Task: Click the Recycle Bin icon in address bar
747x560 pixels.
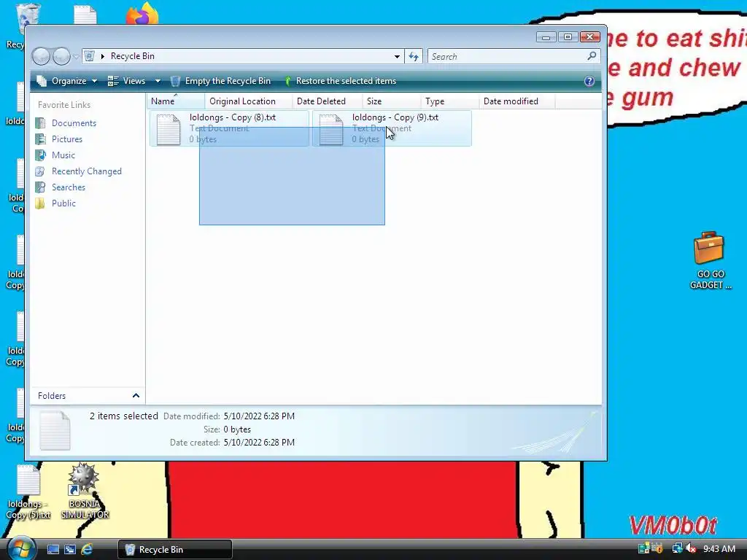Action: [x=89, y=56]
